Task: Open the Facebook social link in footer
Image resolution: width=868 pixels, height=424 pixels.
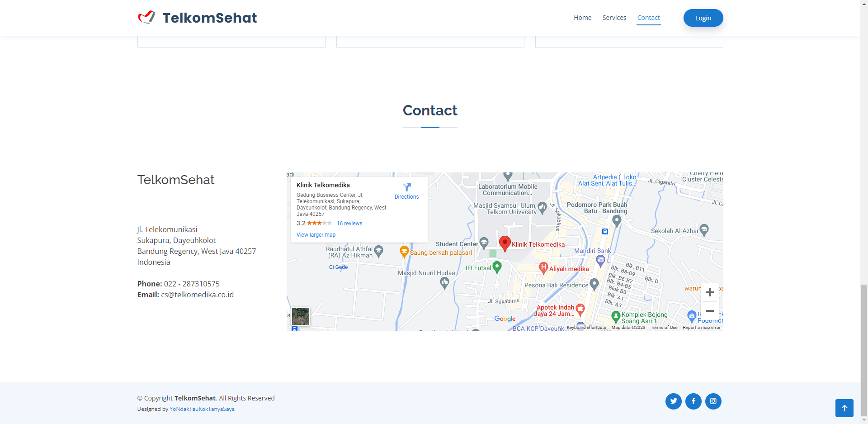Action: 693,401
